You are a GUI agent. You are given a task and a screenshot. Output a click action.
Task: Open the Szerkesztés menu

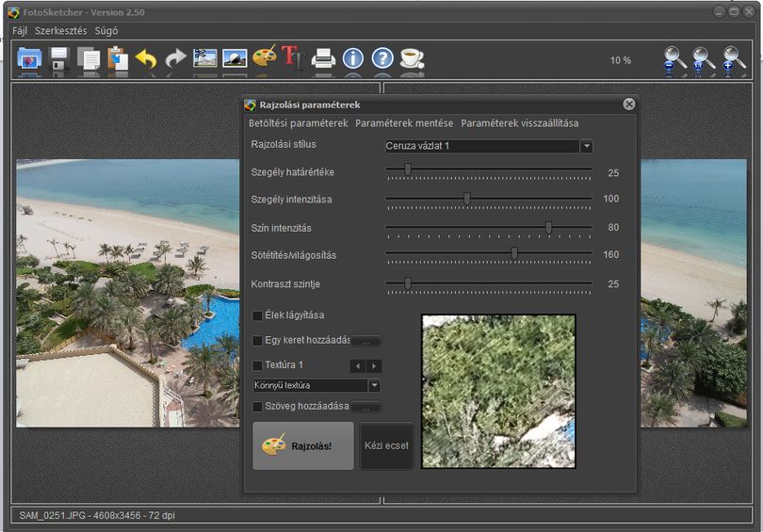click(x=61, y=31)
